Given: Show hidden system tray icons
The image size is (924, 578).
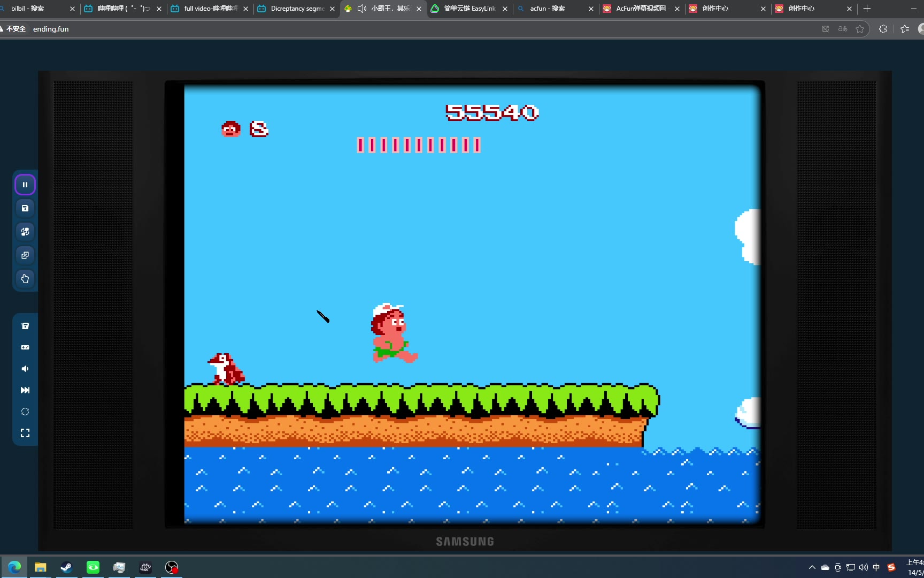Looking at the screenshot, I should coord(812,567).
